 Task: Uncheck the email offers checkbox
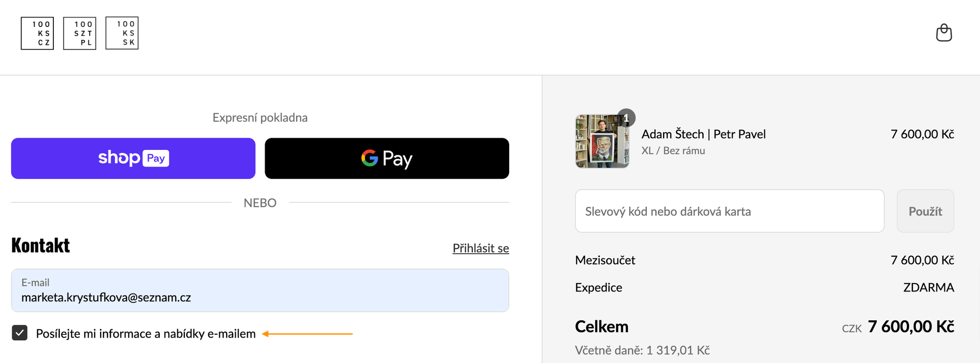click(20, 334)
